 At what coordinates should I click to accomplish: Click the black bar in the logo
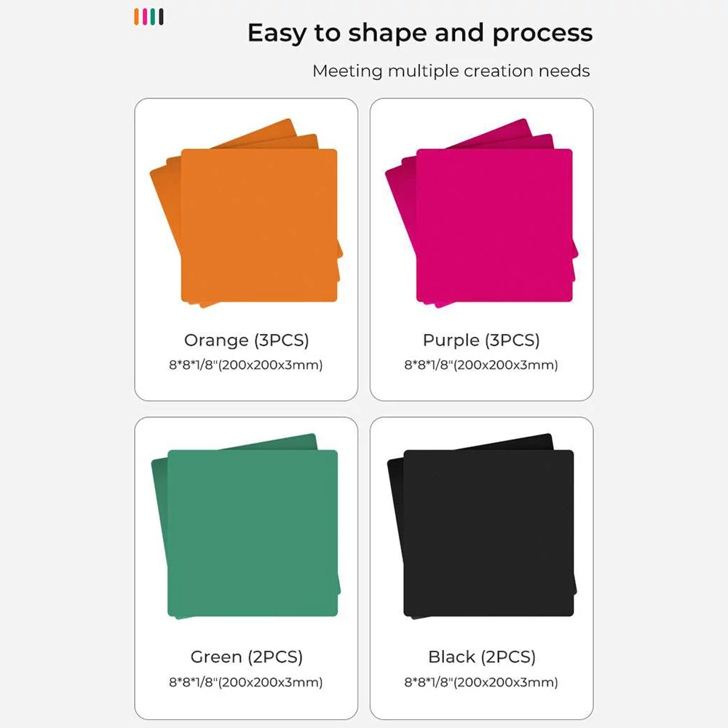tap(161, 17)
